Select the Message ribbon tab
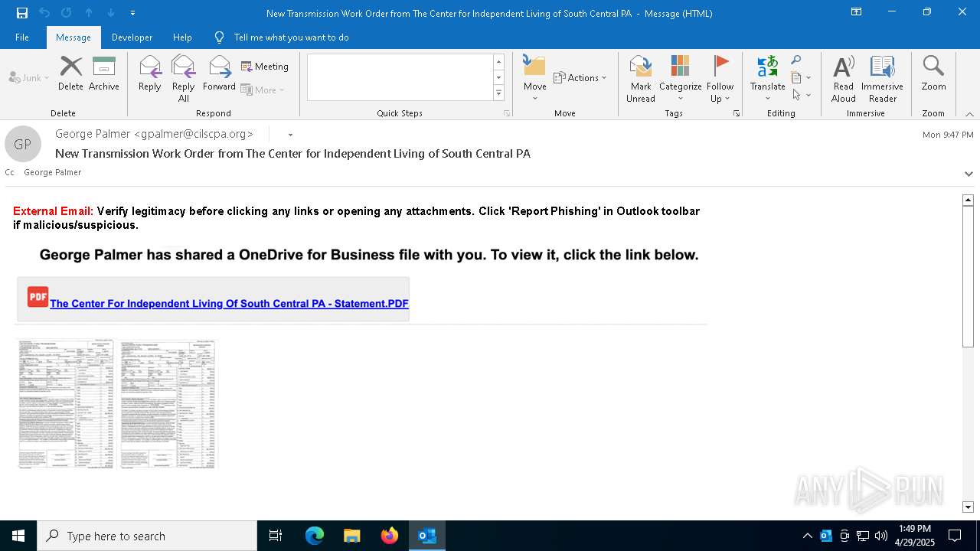Screen dimensions: 980x551 tap(73, 37)
